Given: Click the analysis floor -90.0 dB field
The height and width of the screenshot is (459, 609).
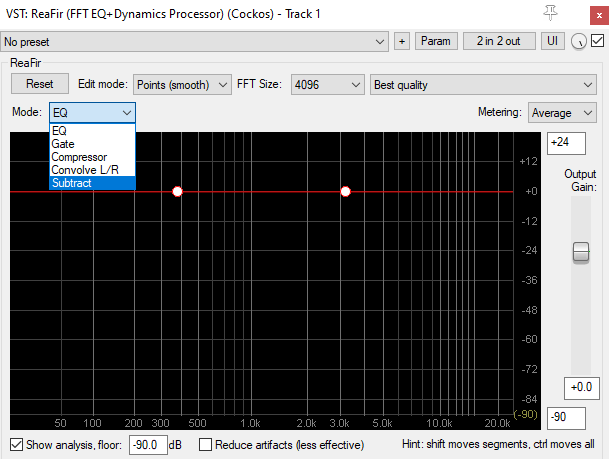Looking at the screenshot, I should (x=148, y=445).
